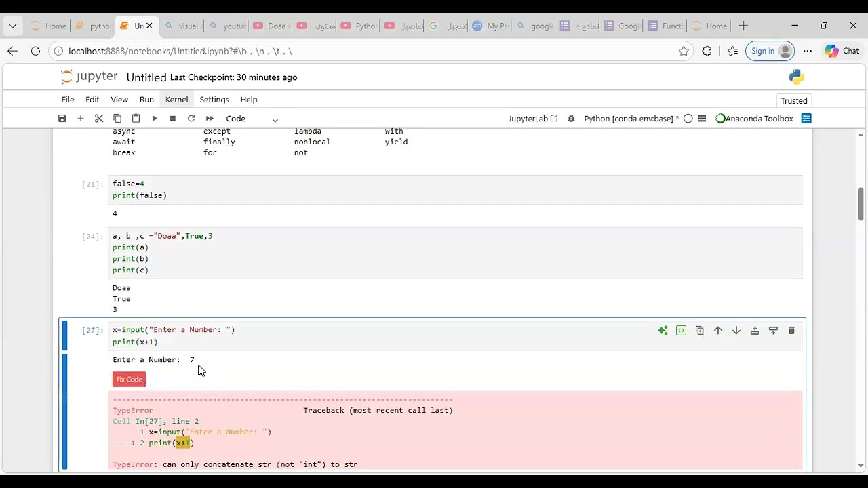Reload the page in the browser
868x488 pixels.
coord(35,51)
